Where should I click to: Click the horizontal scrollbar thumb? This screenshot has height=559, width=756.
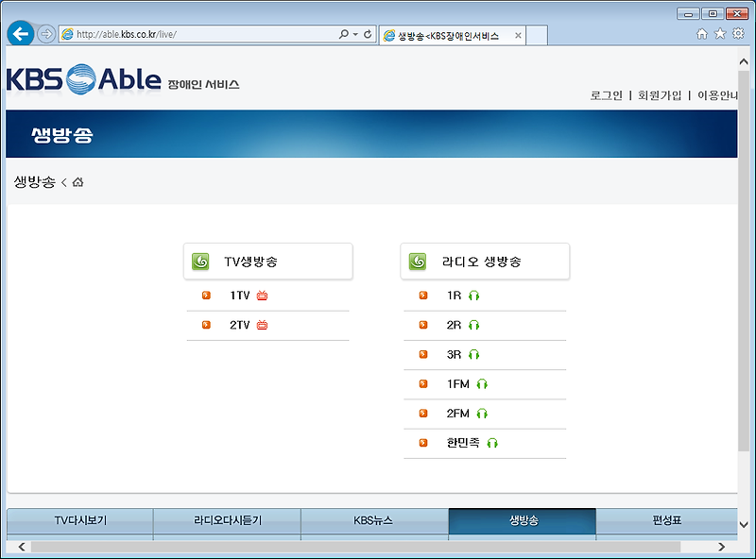point(356,547)
